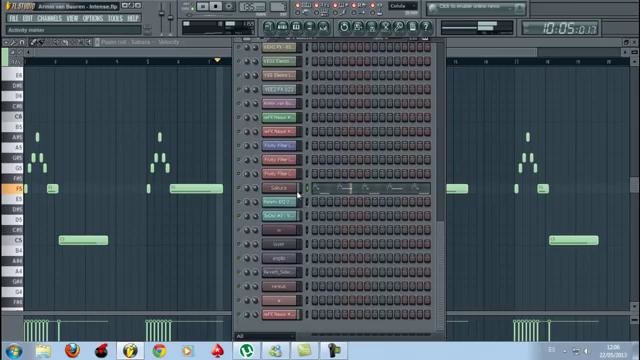Click the online news hint bar
Viewport: 640px width, 360px height.
coord(476,8)
